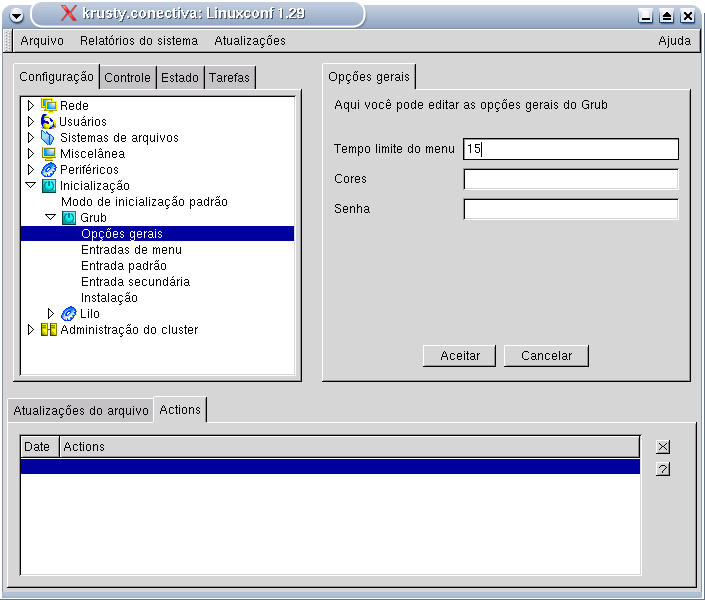The width and height of the screenshot is (705, 600).
Task: Switch to the Controle tab
Action: (127, 77)
